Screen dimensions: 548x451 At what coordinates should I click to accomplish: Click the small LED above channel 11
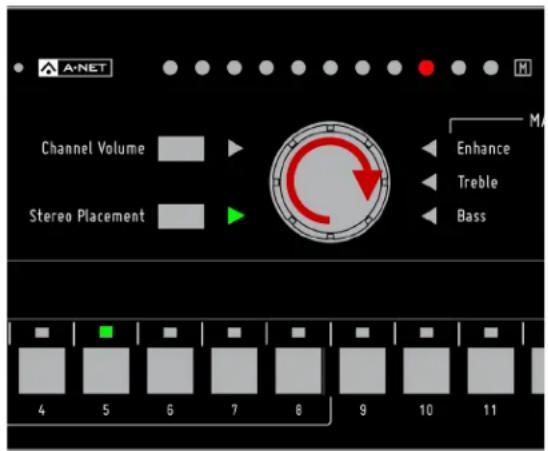pos(491,332)
